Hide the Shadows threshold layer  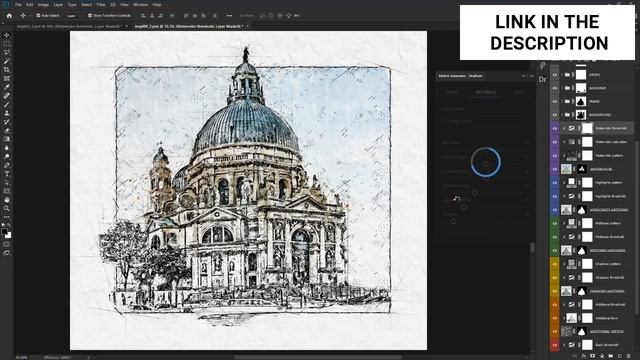[554, 278]
